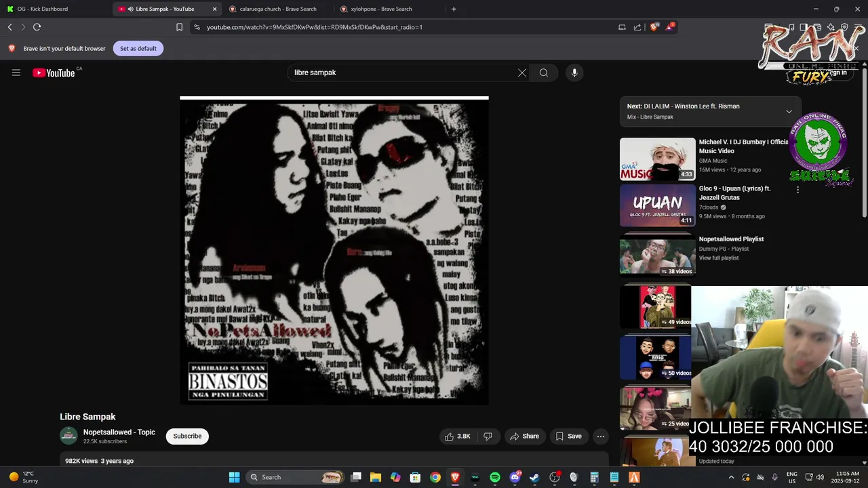
Task: Click the Windows taskbar Search box
Action: point(294,477)
